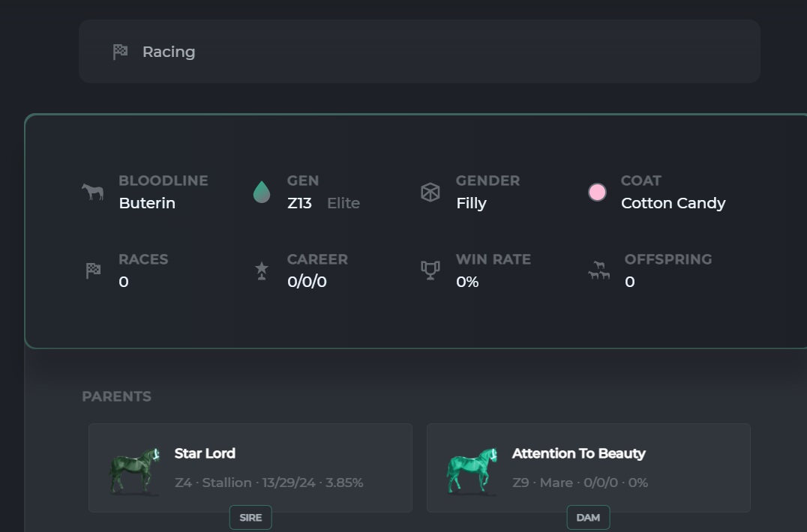This screenshot has height=532, width=807.
Task: Click the cube Gender icon
Action: [430, 193]
